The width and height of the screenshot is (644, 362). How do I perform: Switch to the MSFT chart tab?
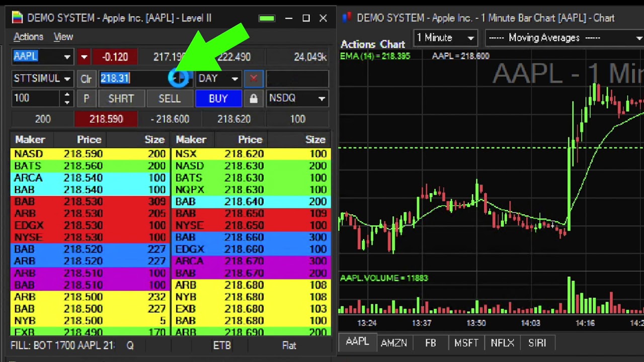click(x=466, y=343)
